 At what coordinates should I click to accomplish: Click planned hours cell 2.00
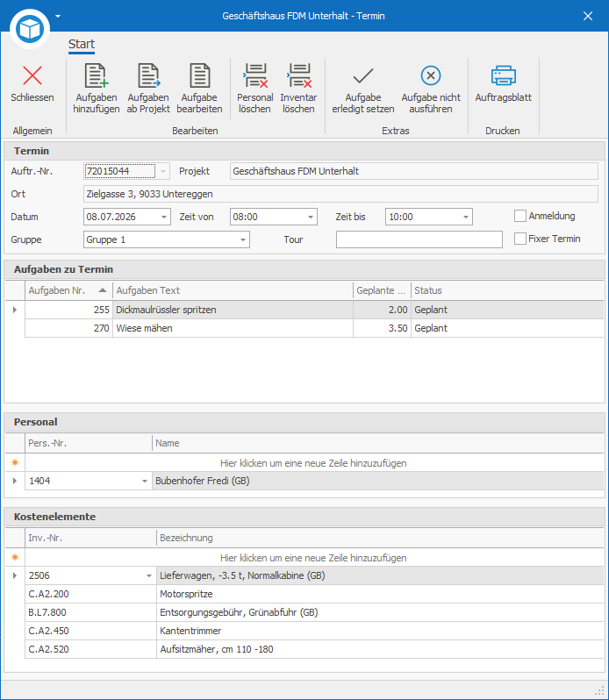[382, 310]
